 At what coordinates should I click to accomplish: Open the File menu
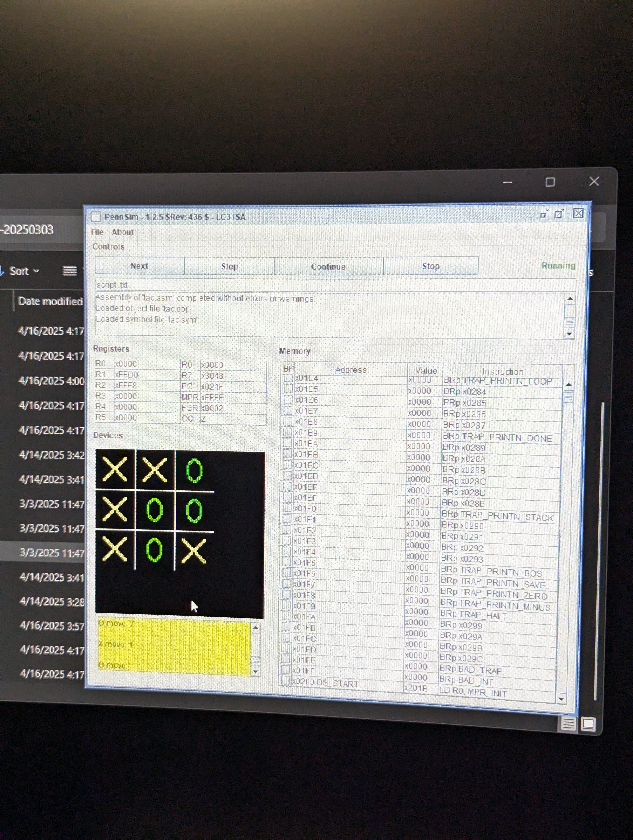coord(97,232)
